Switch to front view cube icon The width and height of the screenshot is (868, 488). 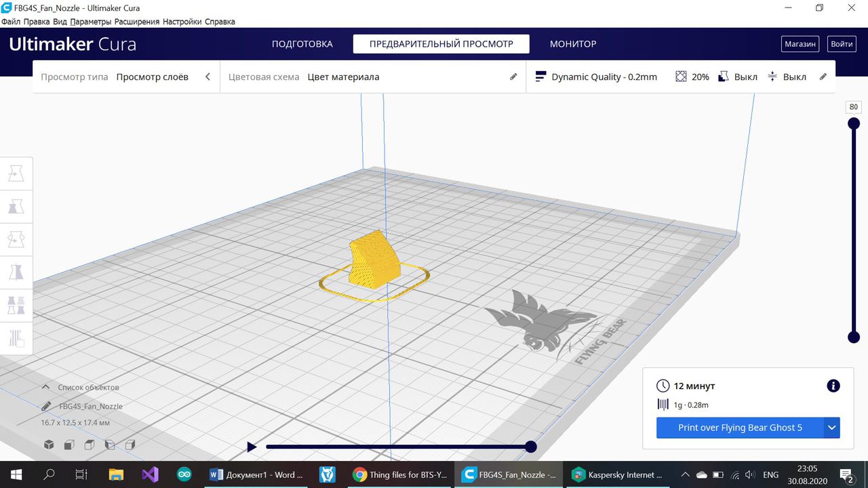coord(69,445)
